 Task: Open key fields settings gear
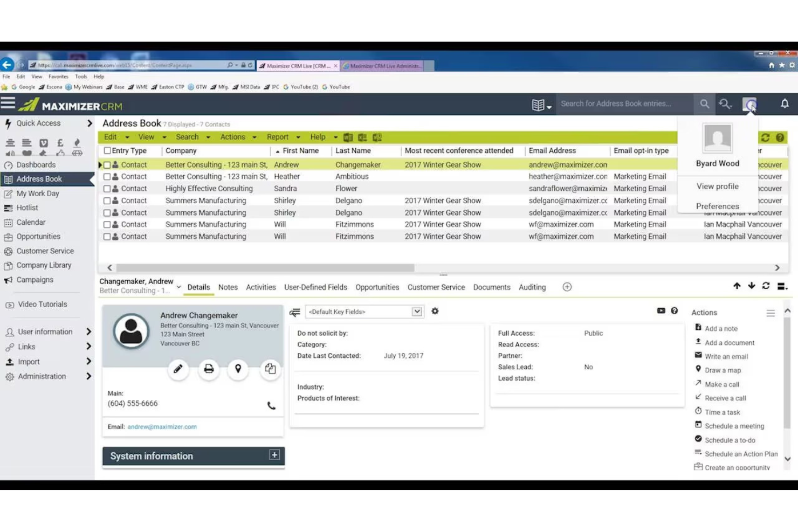pos(435,311)
